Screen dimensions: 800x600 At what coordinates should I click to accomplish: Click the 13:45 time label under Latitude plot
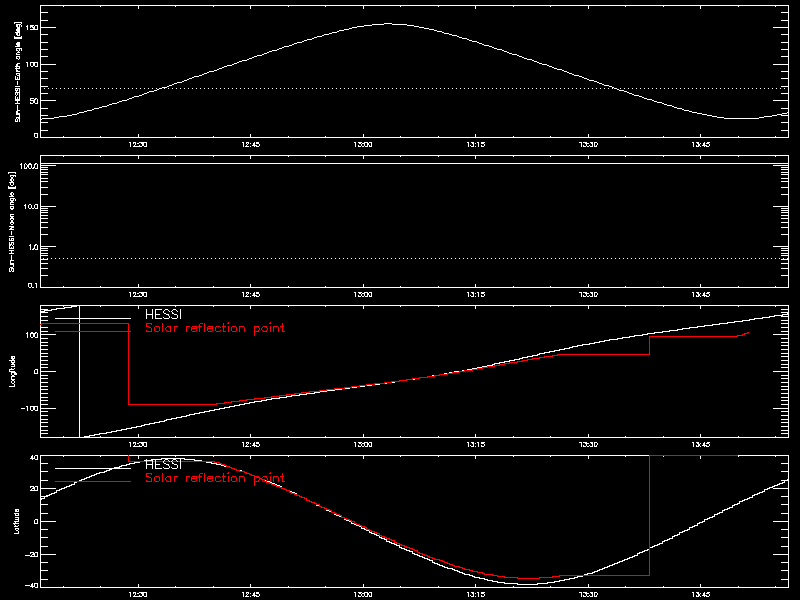coord(701,595)
